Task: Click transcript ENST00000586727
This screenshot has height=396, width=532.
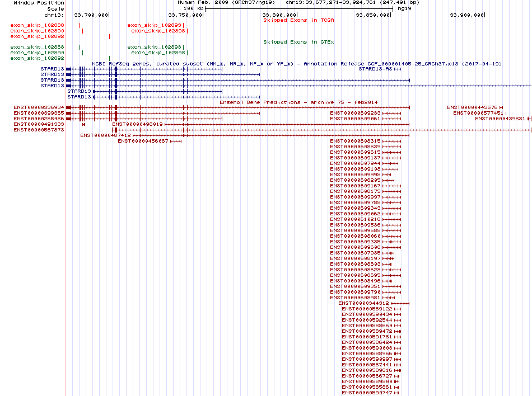Action: click(x=367, y=376)
